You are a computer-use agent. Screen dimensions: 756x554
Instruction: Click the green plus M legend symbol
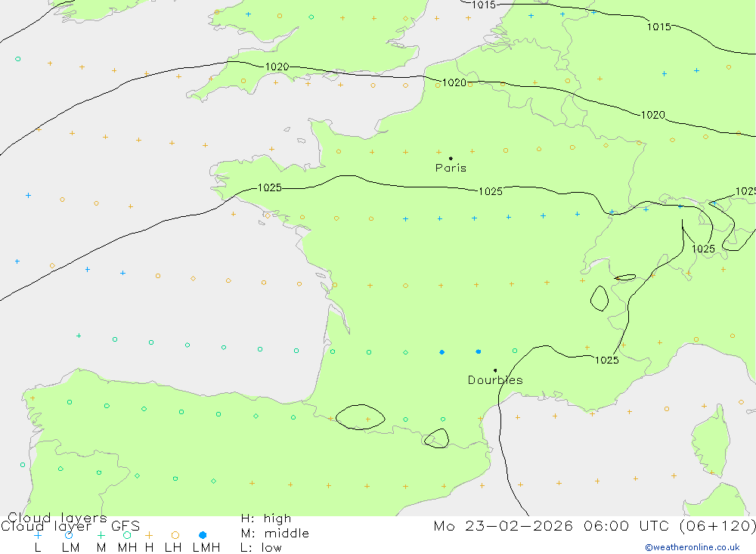[x=101, y=535]
